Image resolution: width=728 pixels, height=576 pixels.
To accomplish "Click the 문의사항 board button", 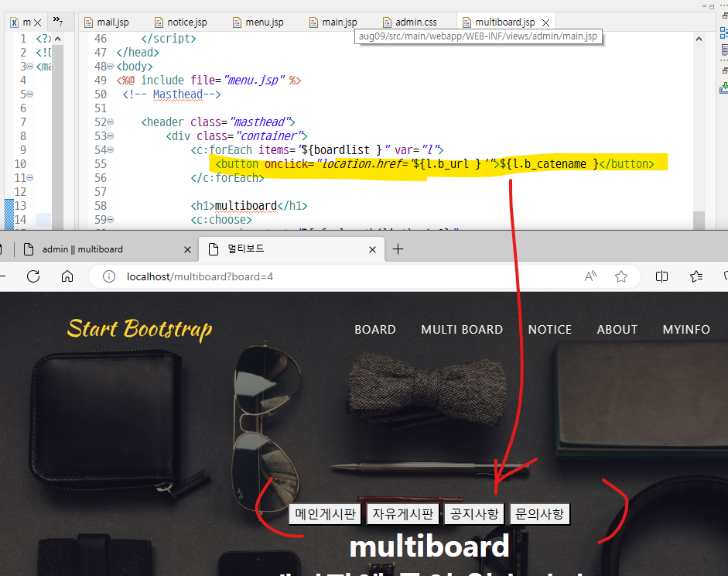I will (x=540, y=514).
